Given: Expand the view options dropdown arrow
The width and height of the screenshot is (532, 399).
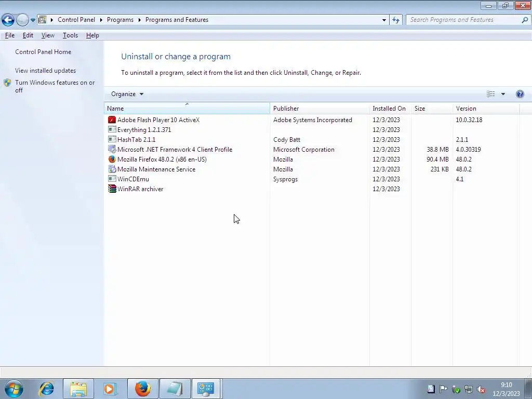Looking at the screenshot, I should [503, 94].
